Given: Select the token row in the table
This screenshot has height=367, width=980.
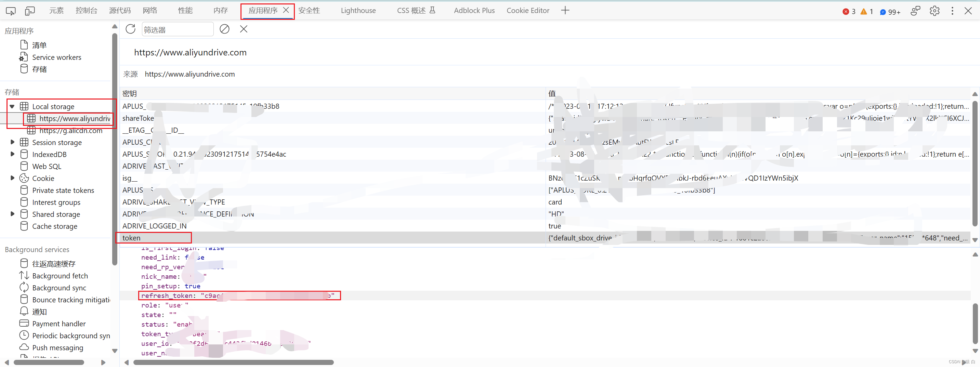Looking at the screenshot, I should point(545,238).
